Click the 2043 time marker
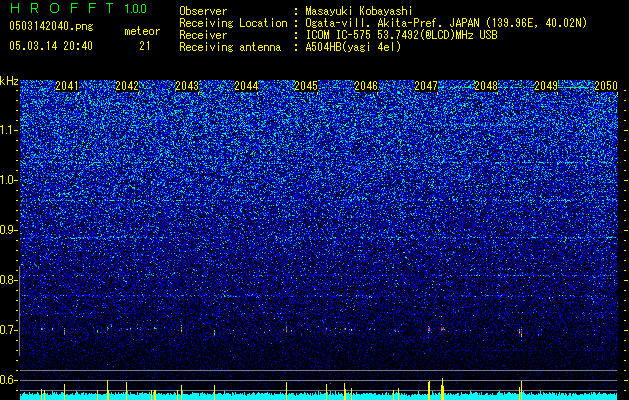 coord(187,86)
